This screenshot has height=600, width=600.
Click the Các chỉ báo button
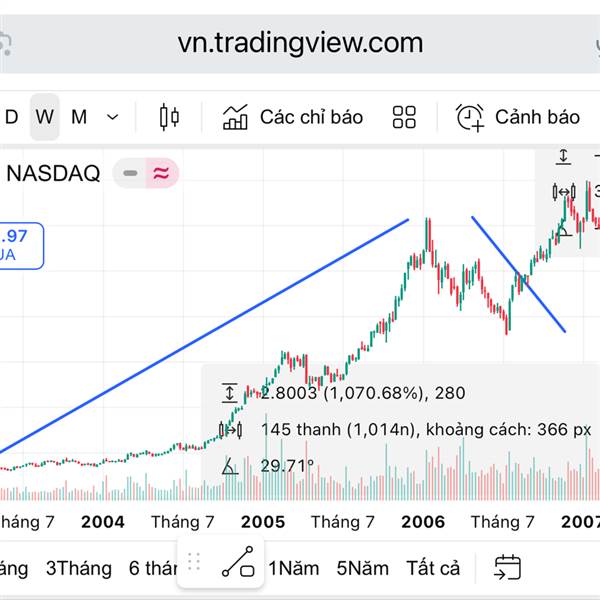coord(311,117)
